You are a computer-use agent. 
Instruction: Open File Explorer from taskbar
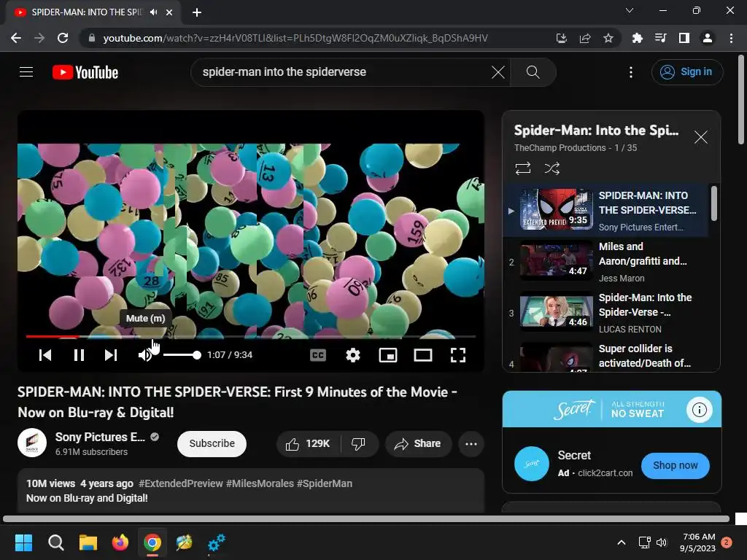(x=88, y=542)
